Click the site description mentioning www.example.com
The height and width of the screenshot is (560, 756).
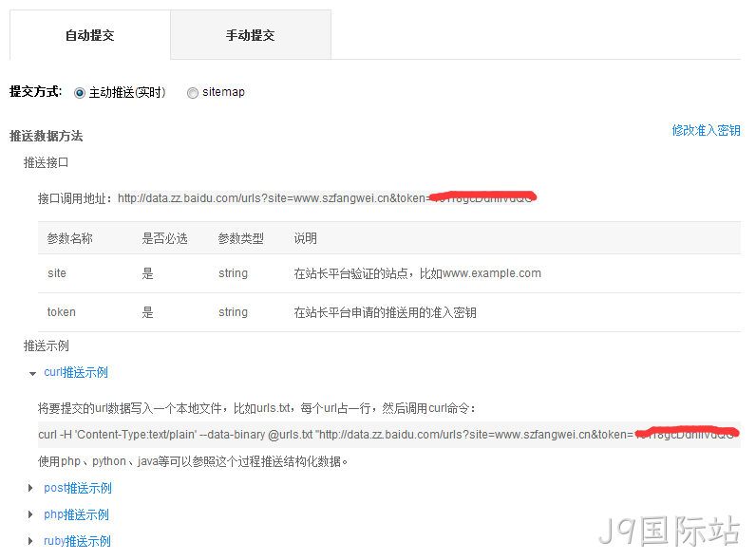[x=418, y=273]
